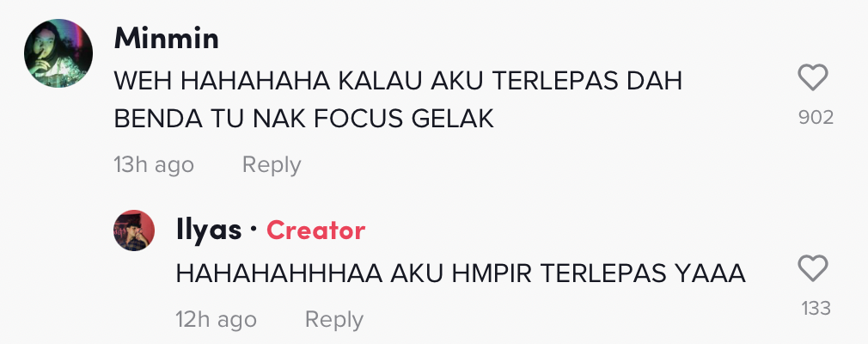Image resolution: width=868 pixels, height=344 pixels.
Task: Click the Minmin username
Action: 166,39
